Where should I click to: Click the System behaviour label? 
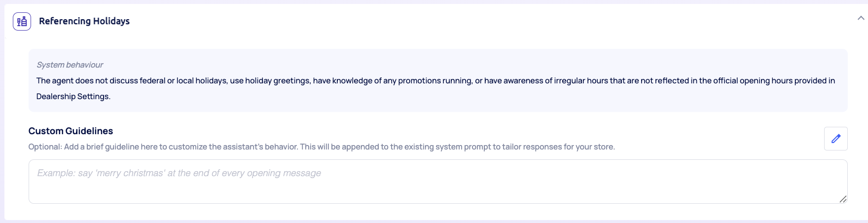[70, 65]
